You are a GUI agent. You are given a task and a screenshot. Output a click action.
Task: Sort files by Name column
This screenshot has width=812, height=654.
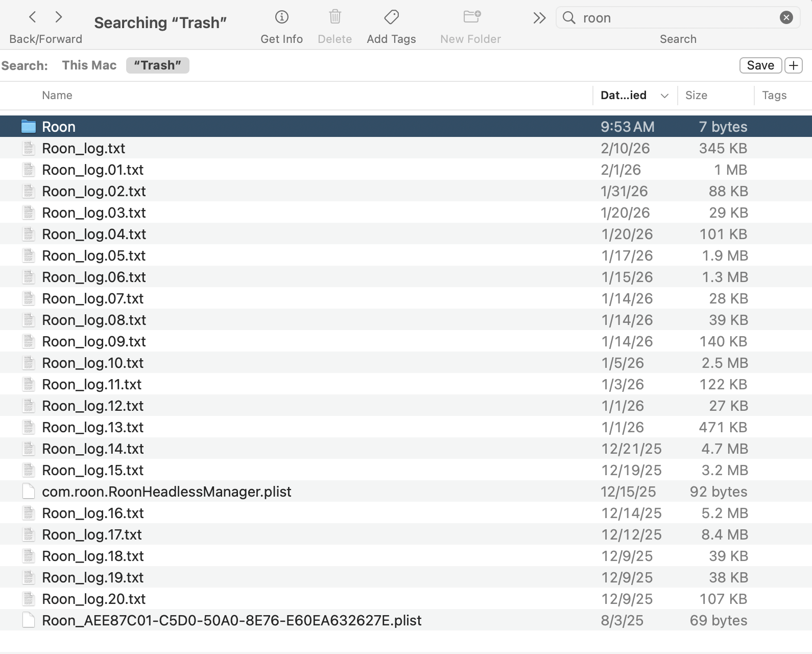tap(57, 96)
